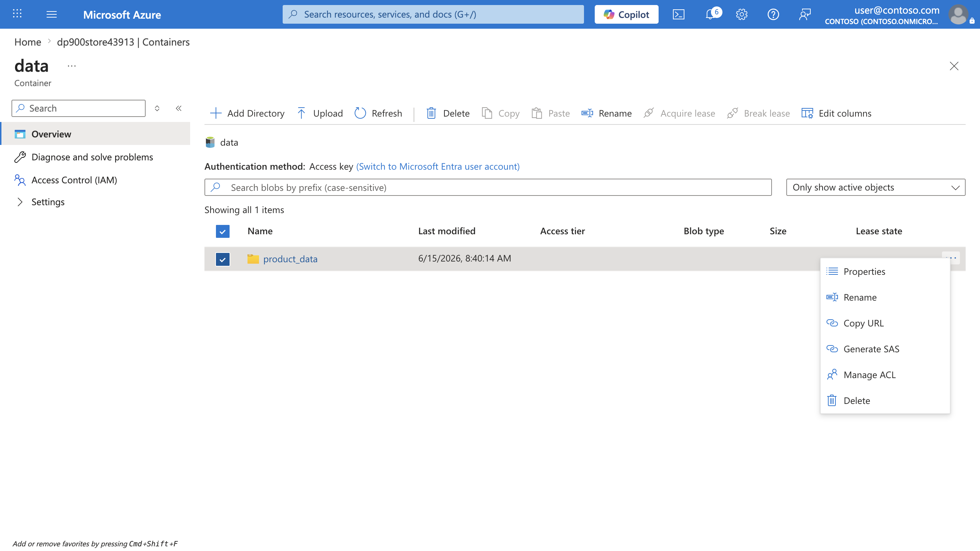Select Overview in the sidebar
980x551 pixels.
[x=95, y=134]
